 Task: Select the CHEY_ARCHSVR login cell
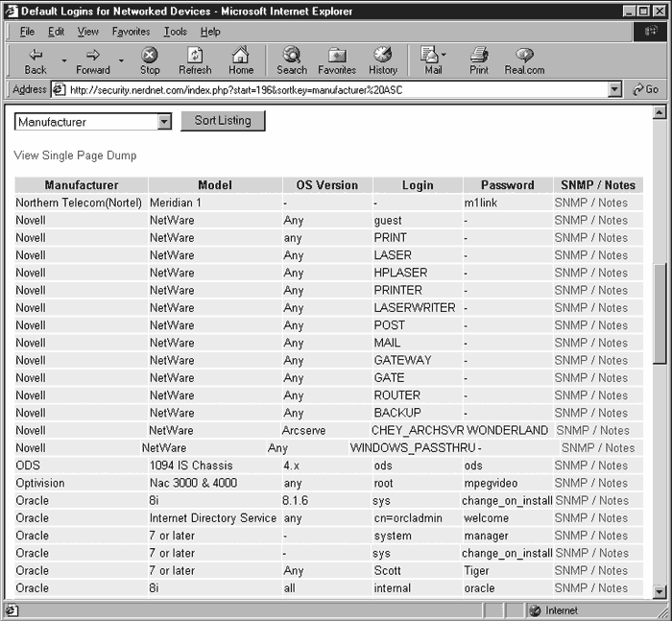418,430
